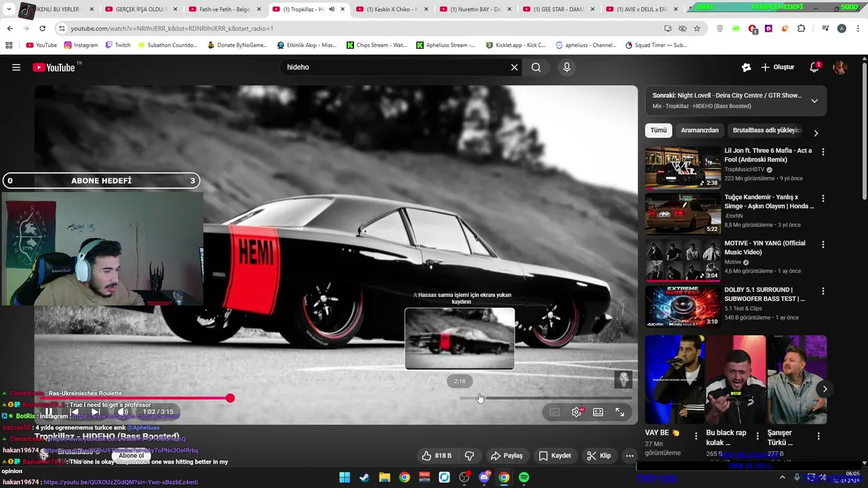Clear the 'hideho' search text
The height and width of the screenshot is (488, 868).
pos(514,67)
